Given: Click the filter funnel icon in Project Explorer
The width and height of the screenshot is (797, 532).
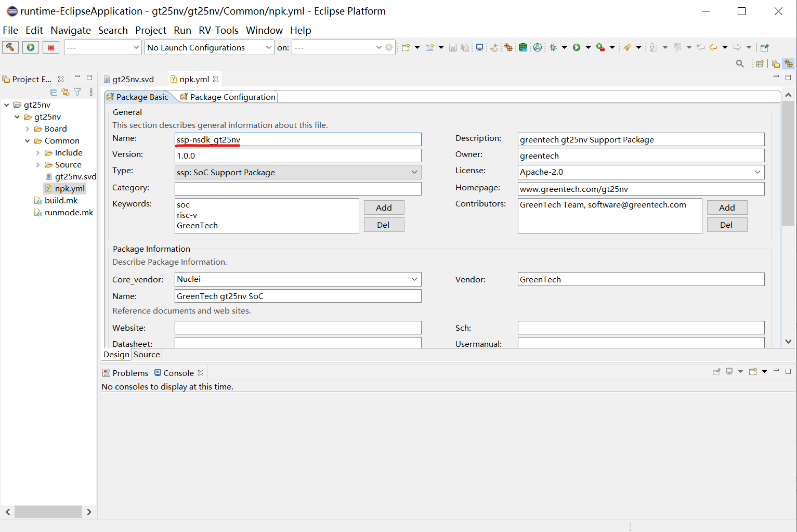Looking at the screenshot, I should point(77,92).
